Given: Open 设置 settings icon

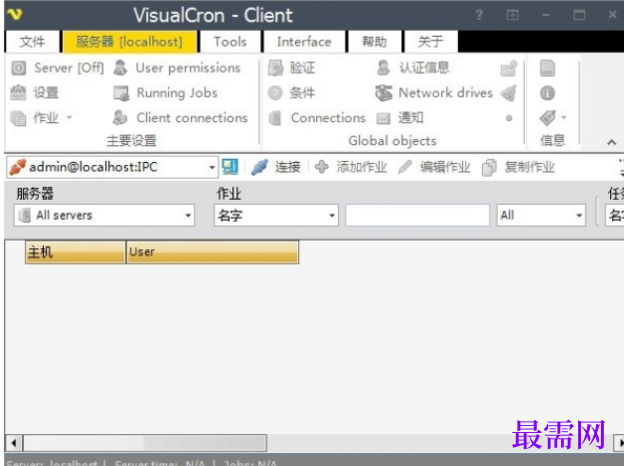Looking at the screenshot, I should (x=18, y=93).
